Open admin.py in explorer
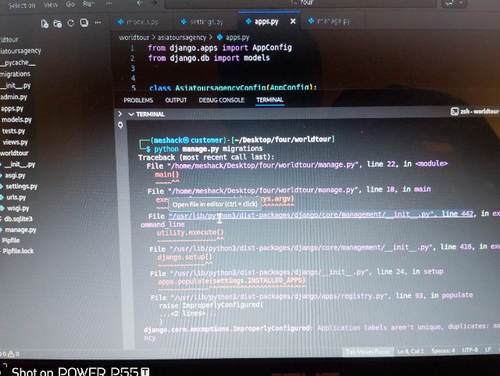The height and width of the screenshot is (376, 500). tap(14, 97)
